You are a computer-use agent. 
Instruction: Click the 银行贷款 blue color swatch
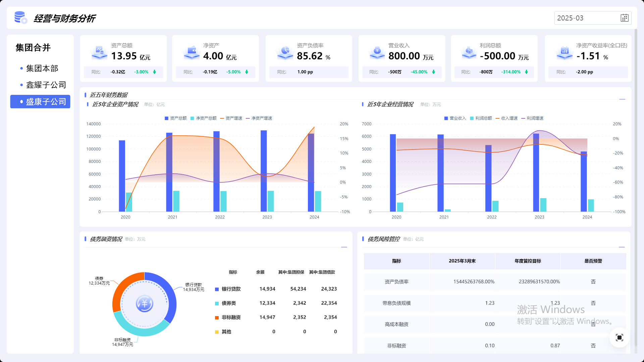tap(217, 289)
